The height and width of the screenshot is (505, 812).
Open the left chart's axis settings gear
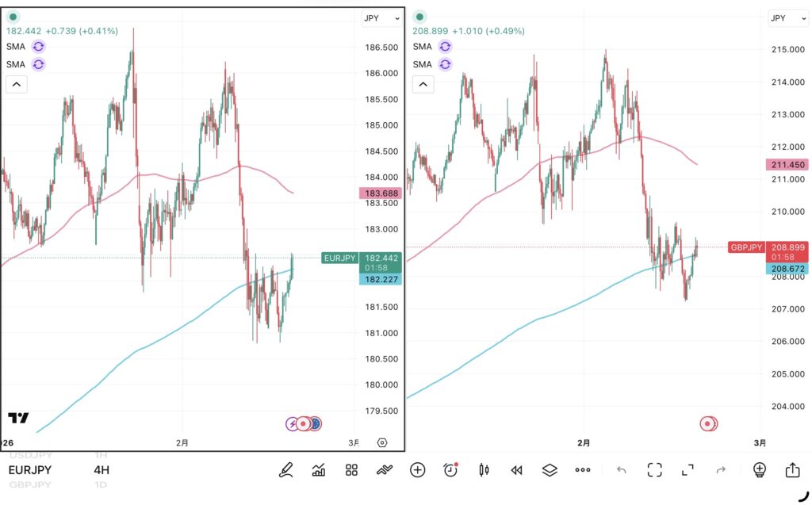click(x=383, y=443)
